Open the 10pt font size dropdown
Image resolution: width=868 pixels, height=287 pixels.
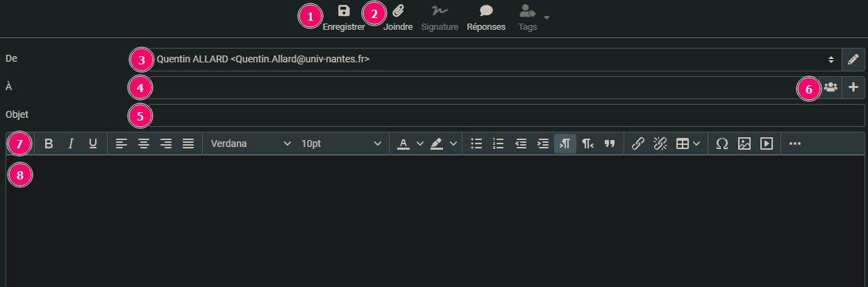(x=341, y=143)
